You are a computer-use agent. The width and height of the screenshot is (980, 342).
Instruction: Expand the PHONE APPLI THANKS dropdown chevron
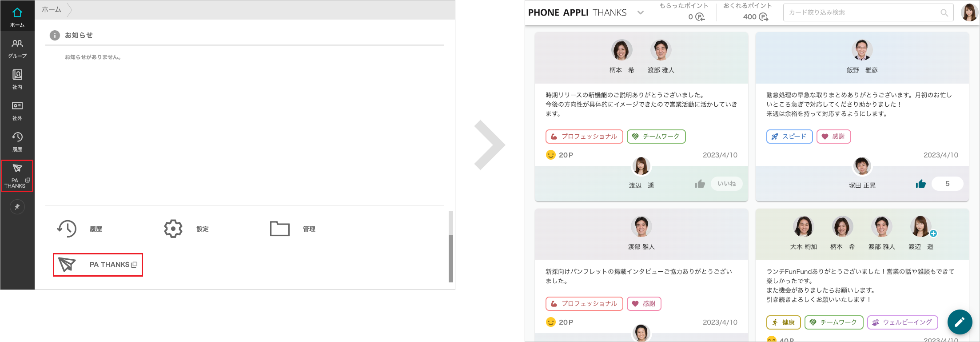coord(640,12)
